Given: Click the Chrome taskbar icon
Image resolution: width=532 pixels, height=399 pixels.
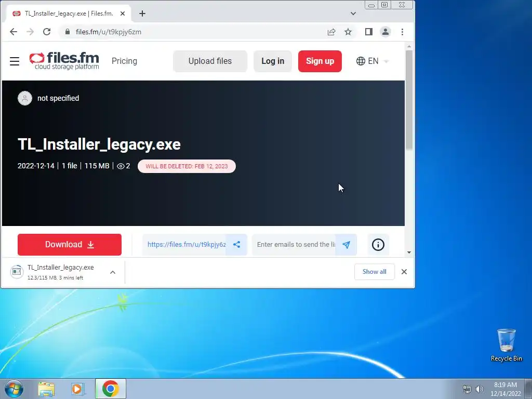Looking at the screenshot, I should click(x=110, y=389).
